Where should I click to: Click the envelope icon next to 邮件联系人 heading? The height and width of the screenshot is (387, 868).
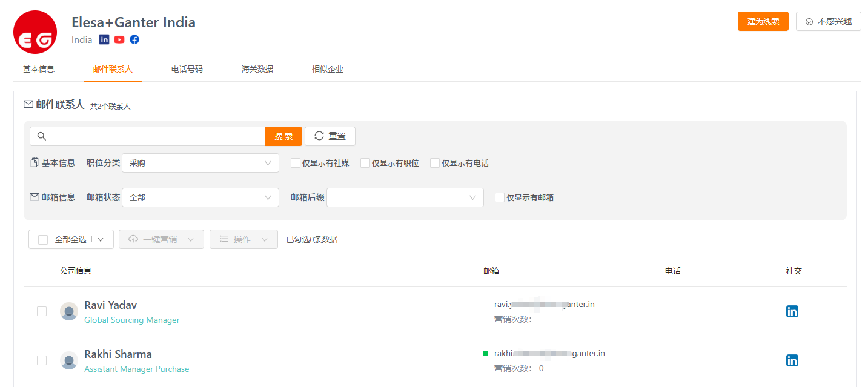(28, 104)
